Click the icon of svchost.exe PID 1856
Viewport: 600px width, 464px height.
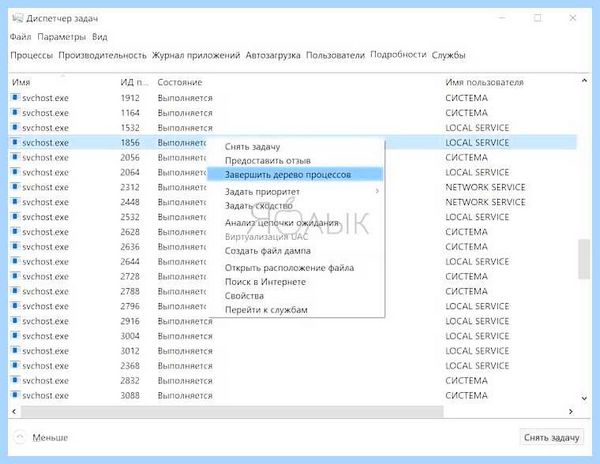pos(15,142)
